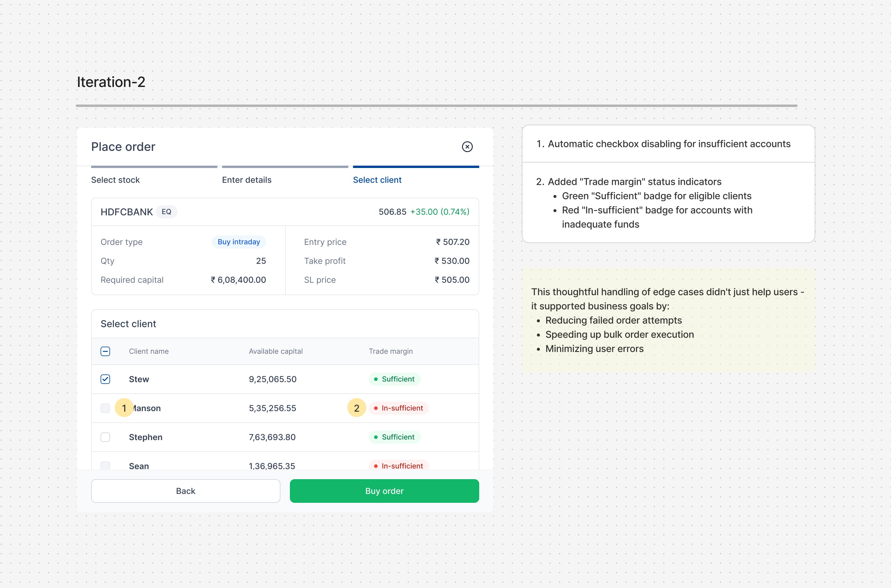Click Stew's green Sufficient badge
Viewport: 891px width, 588px height.
(395, 379)
